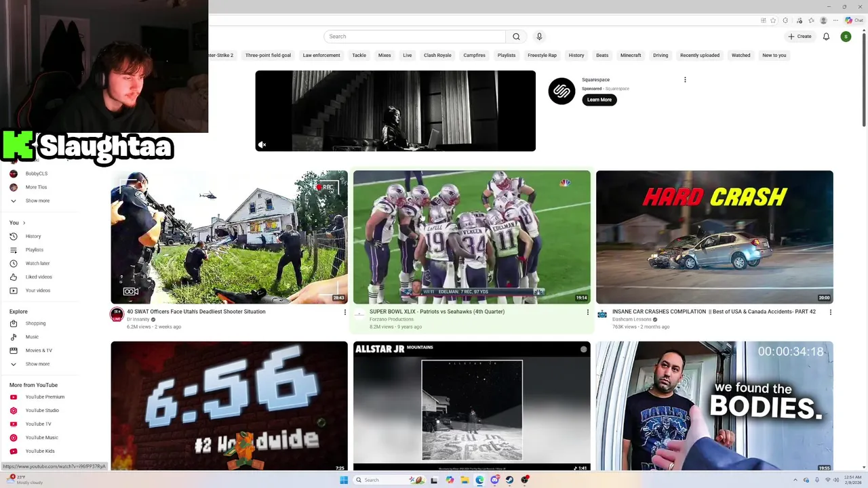This screenshot has height=488, width=868.
Task: Open Dashcam Lessons channel link
Action: coord(631,319)
